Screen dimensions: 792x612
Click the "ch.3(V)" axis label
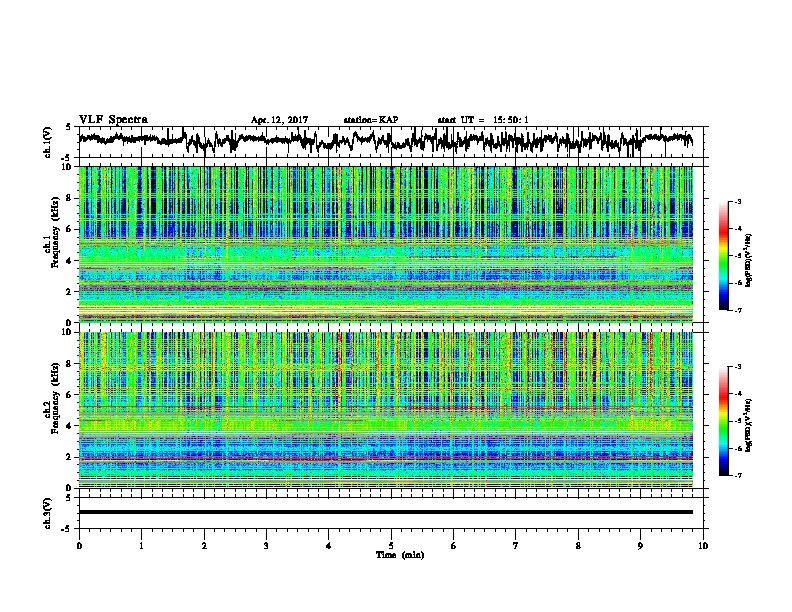coord(47,513)
